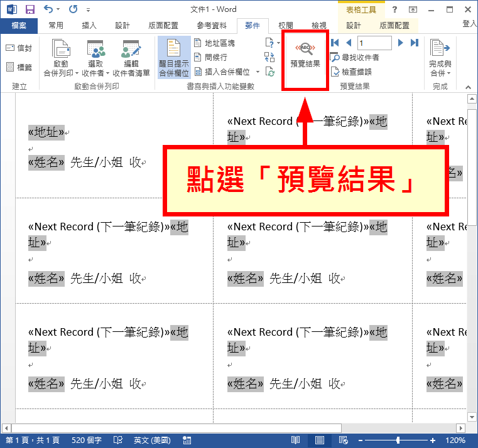This screenshot has height=448, width=478.
Task: Click word count 520 個字
Action: [x=87, y=440]
